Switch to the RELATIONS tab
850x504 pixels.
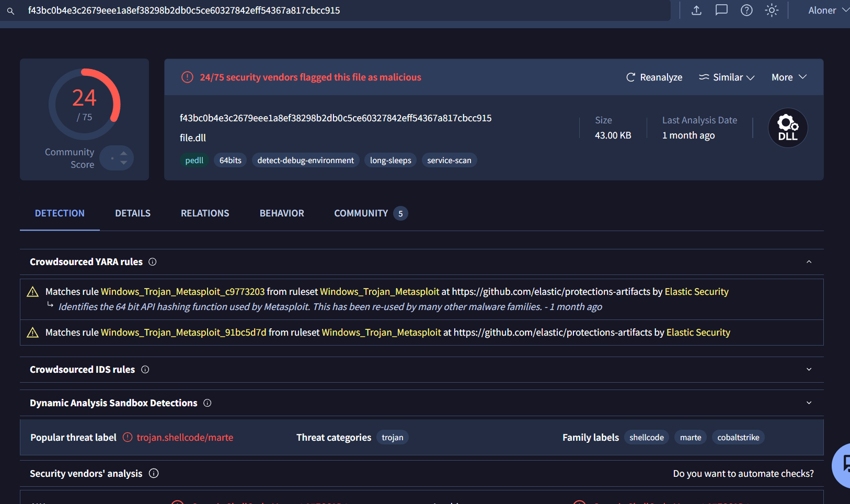(205, 213)
